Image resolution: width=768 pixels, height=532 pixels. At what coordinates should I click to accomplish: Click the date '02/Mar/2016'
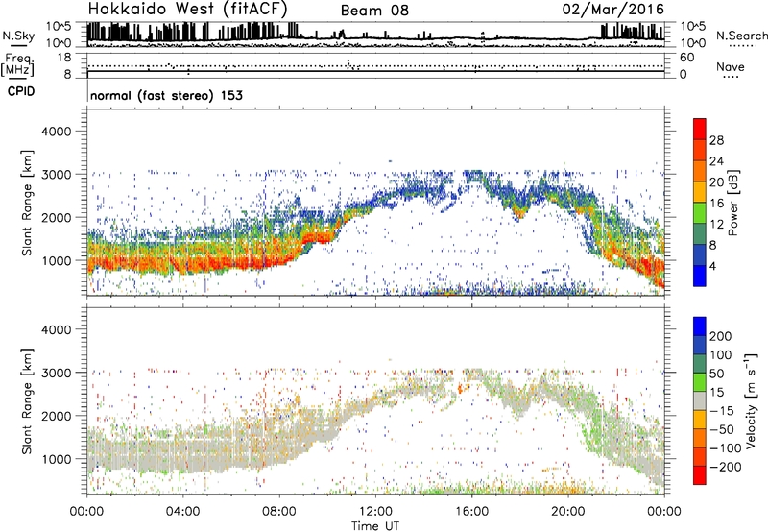pyautogui.click(x=612, y=10)
